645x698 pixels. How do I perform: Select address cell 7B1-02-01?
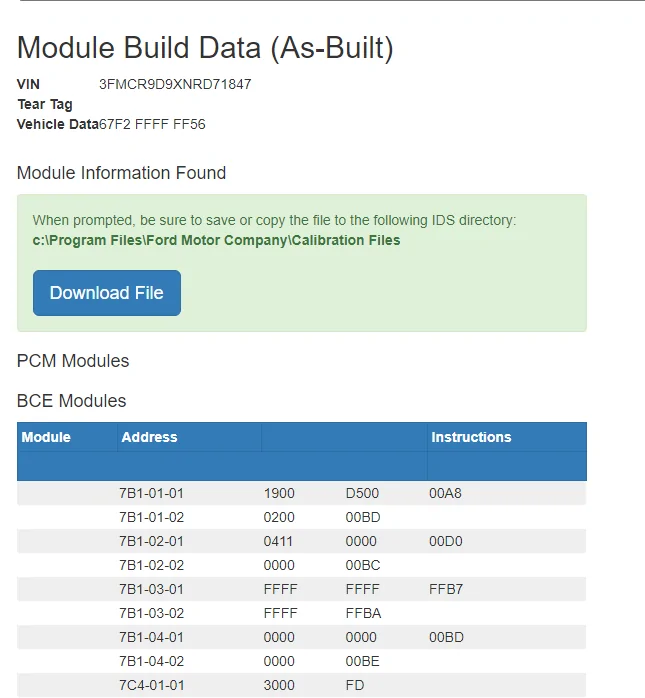(151, 541)
